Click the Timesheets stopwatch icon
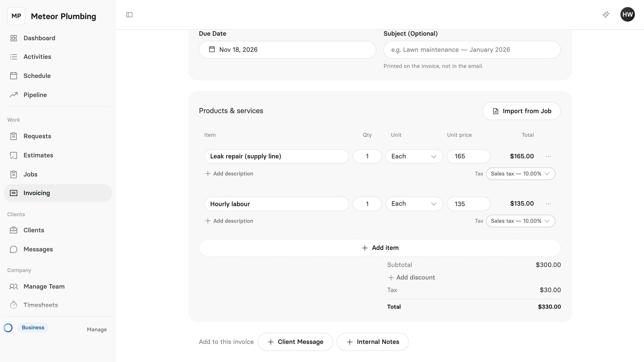This screenshot has width=644, height=362. (14, 305)
